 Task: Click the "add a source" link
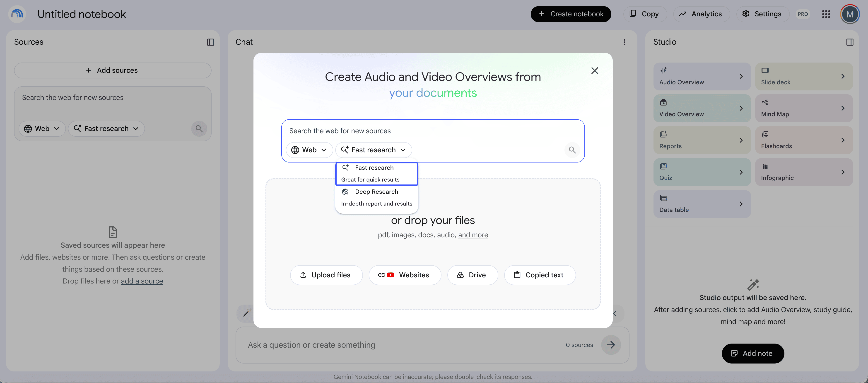(142, 281)
